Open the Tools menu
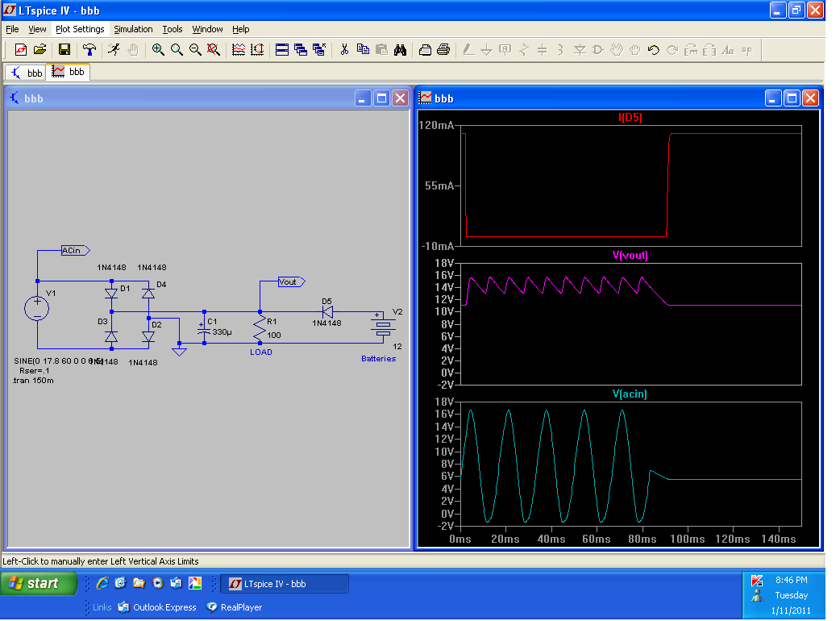 pyautogui.click(x=173, y=29)
